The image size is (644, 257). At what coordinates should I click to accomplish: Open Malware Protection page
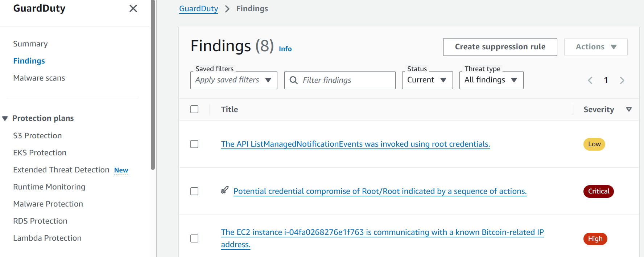click(48, 204)
